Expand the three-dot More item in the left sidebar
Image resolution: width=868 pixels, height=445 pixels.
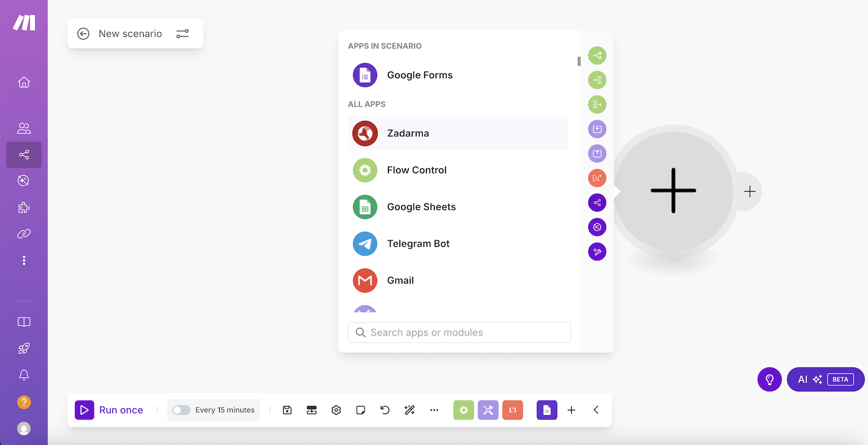pos(24,260)
